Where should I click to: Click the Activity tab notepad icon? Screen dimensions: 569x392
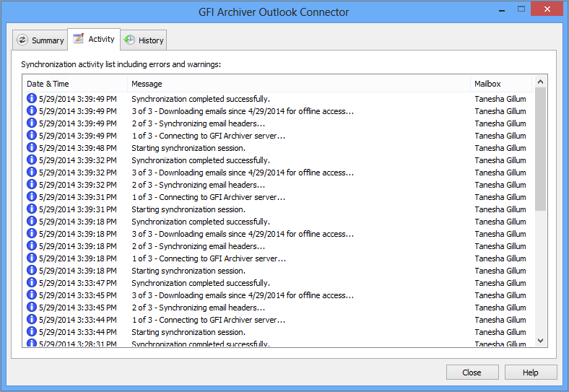pyautogui.click(x=79, y=38)
